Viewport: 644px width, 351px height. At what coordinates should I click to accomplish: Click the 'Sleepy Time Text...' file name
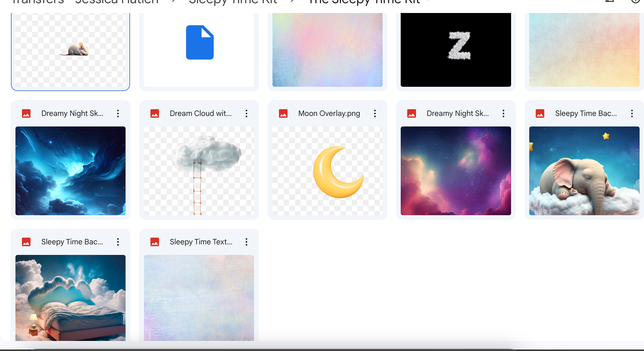[x=201, y=242]
